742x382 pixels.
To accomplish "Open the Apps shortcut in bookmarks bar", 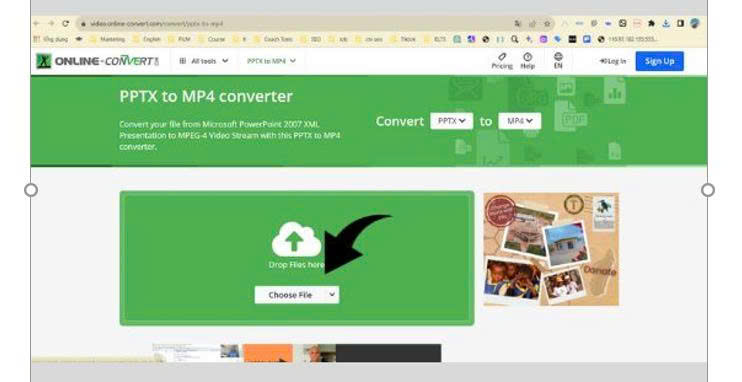I will [51, 39].
